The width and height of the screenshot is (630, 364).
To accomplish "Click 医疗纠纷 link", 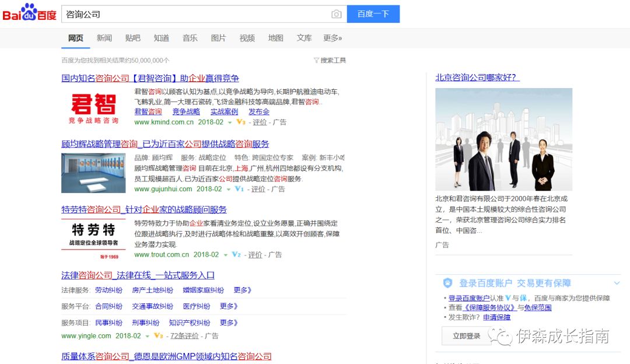I will tap(197, 306).
